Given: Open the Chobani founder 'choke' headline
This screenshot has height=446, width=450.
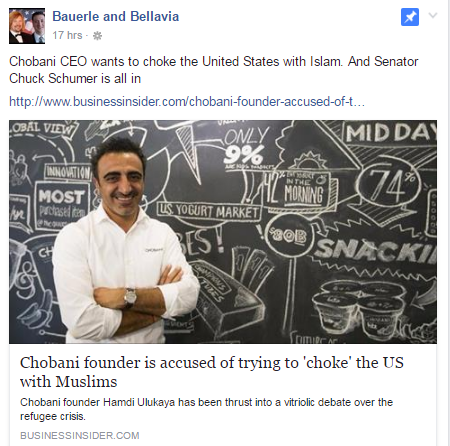Looking at the screenshot, I should point(212,372).
